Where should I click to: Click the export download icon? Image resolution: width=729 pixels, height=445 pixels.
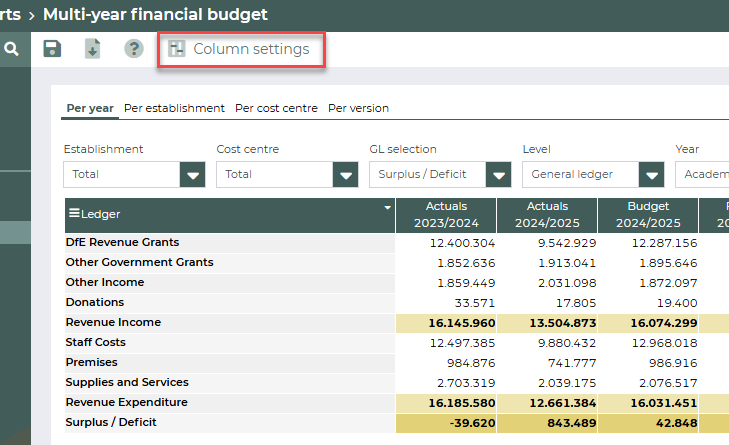pyautogui.click(x=92, y=49)
